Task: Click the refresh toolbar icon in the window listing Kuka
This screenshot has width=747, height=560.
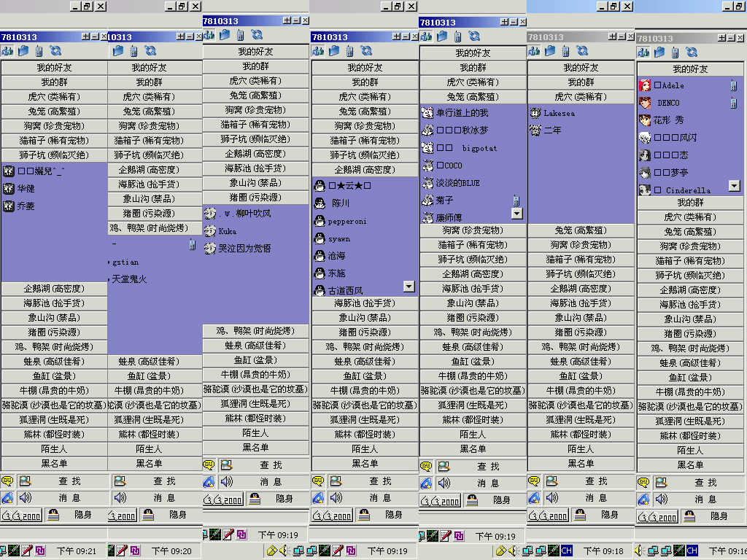Action: pos(257,35)
